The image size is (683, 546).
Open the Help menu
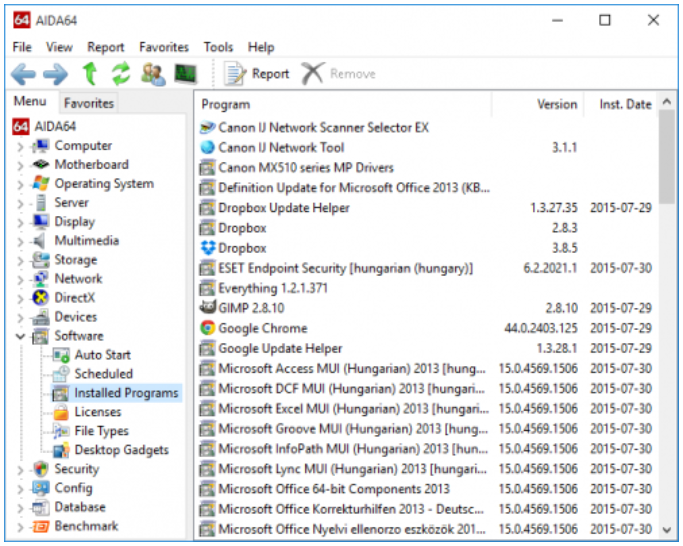[261, 47]
